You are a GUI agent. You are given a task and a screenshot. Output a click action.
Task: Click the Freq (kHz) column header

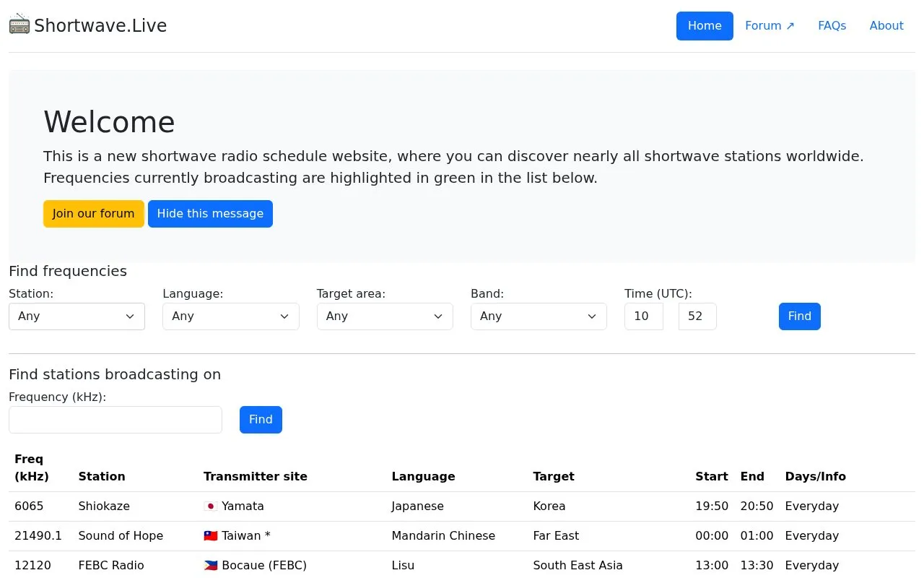tap(32, 467)
